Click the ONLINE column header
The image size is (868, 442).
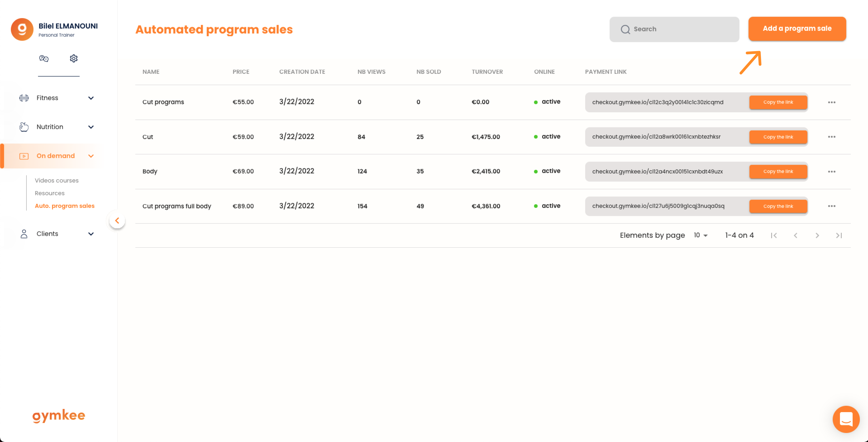(x=544, y=72)
